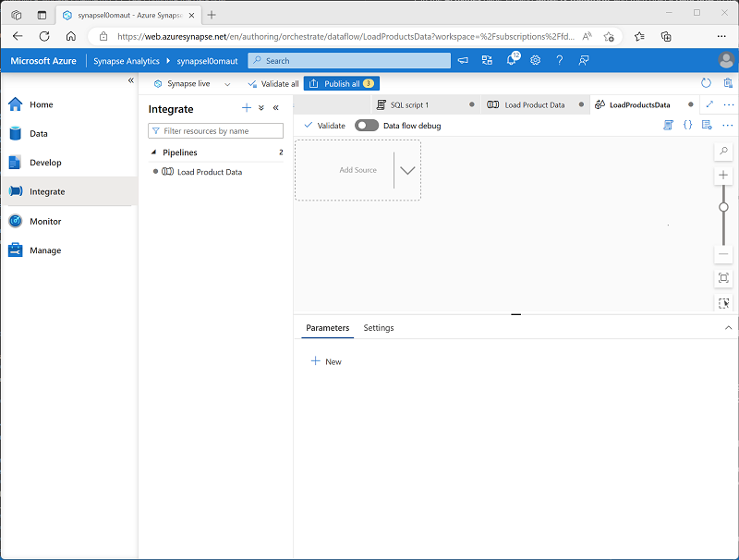Click the Synapse Analytics breadcrumb
This screenshot has width=739, height=560.
[x=127, y=61]
